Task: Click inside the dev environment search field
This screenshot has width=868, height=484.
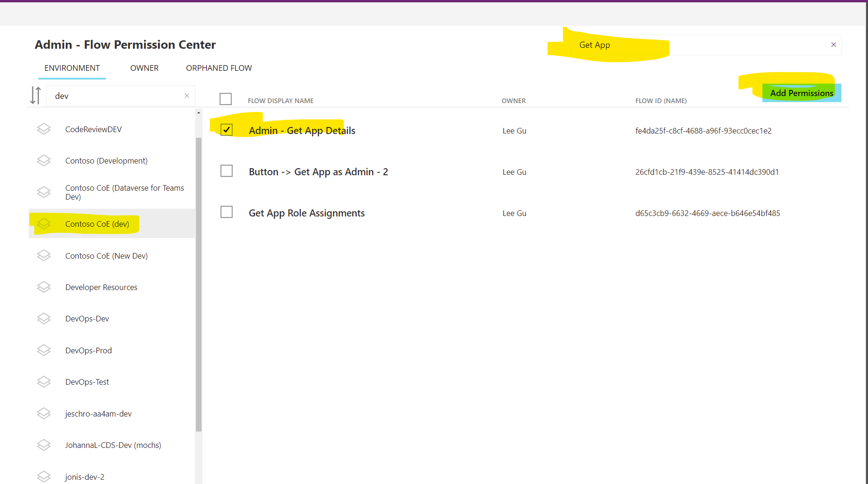Action: pos(117,96)
